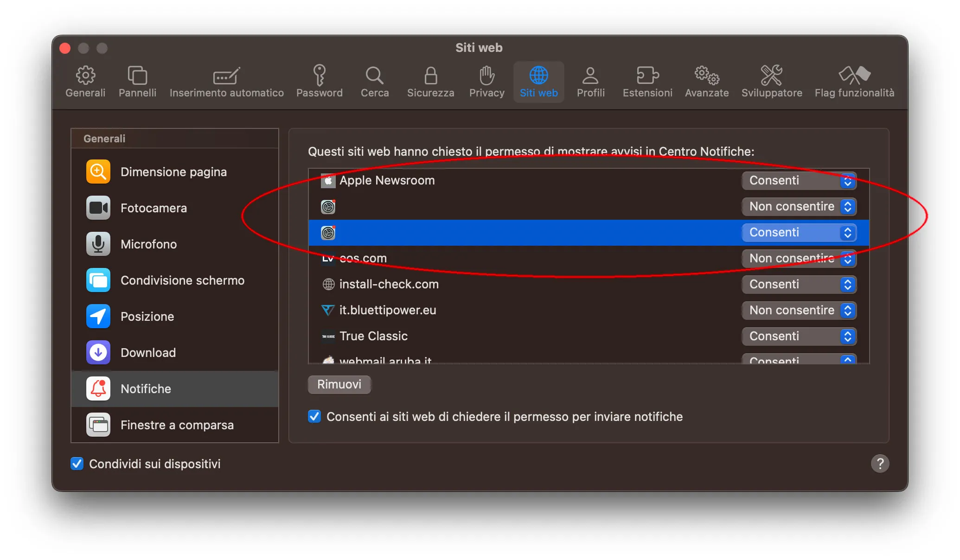Image resolution: width=960 pixels, height=560 pixels.
Task: Switch to the Siti web tab
Action: click(538, 82)
